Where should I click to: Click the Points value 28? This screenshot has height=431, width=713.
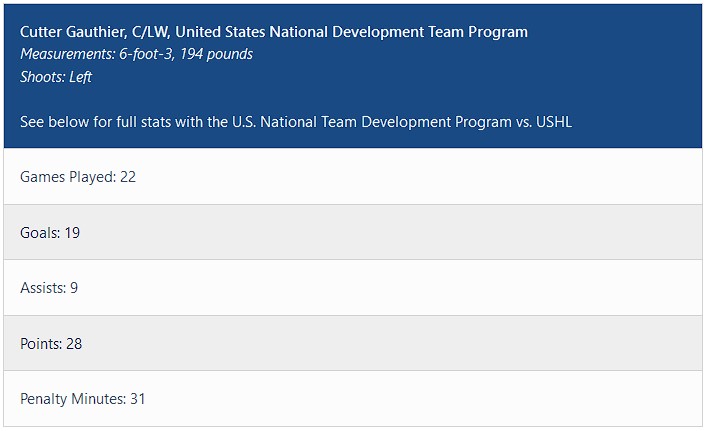coord(73,344)
